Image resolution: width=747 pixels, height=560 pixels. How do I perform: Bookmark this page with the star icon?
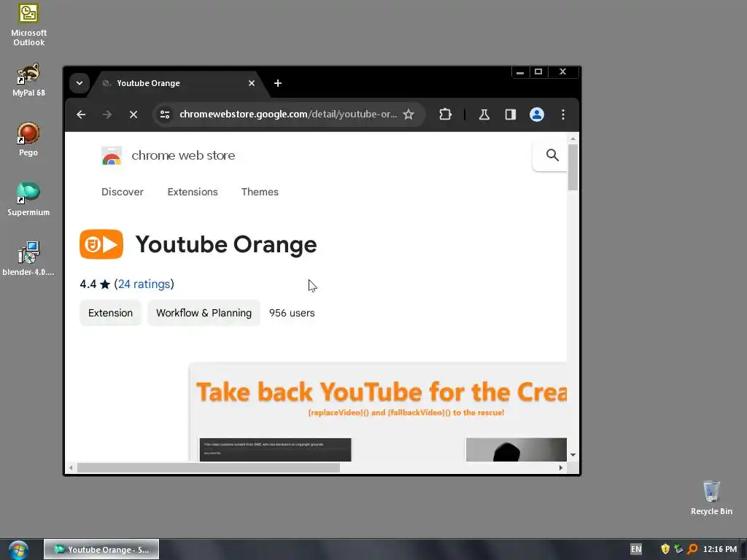[409, 114]
